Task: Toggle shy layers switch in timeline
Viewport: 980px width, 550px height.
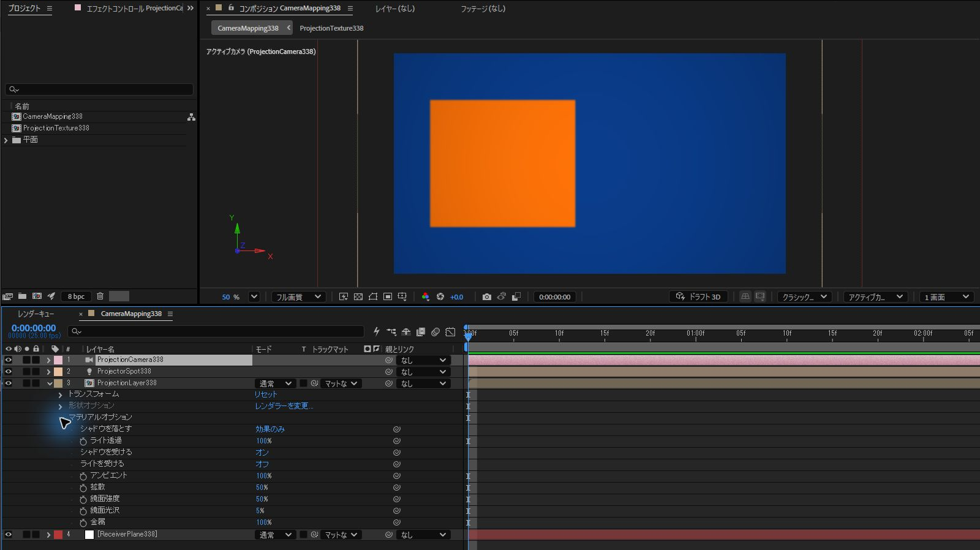Action: click(x=406, y=332)
